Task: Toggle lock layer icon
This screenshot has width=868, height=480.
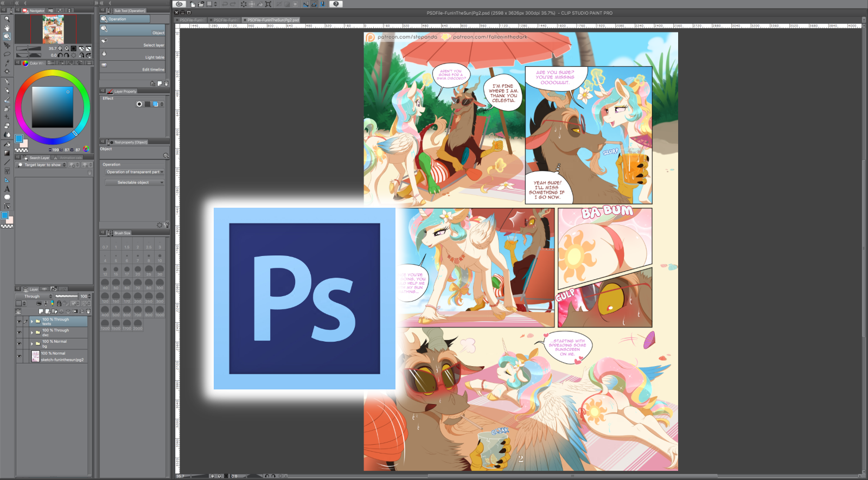Action: tap(59, 304)
